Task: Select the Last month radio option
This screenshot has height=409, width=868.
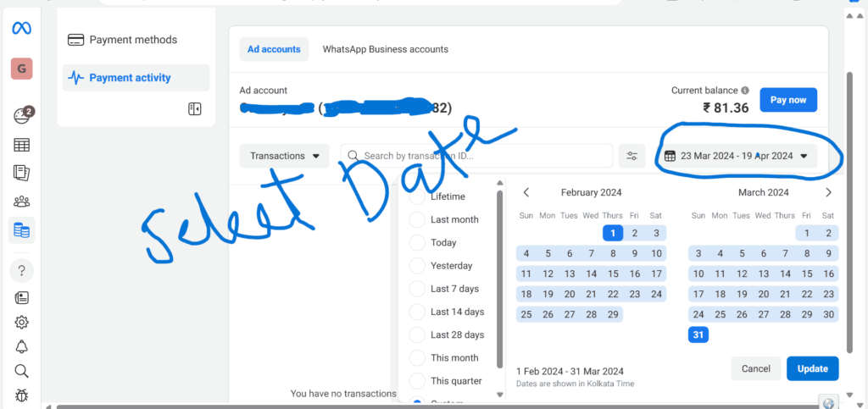Action: click(417, 219)
